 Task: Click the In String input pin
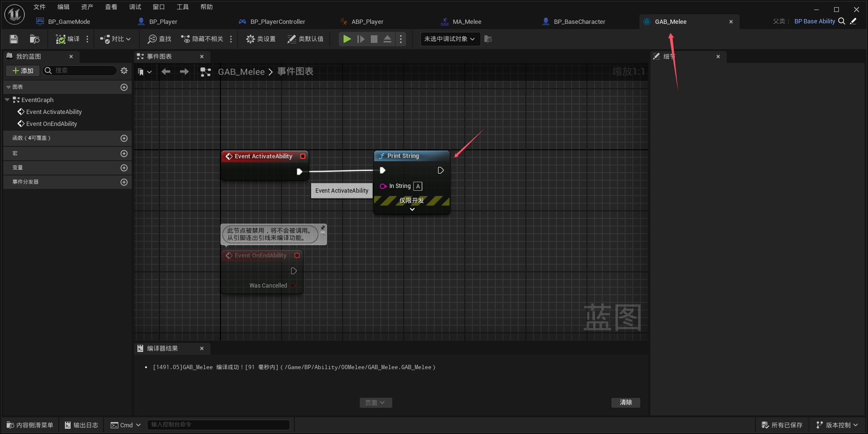[383, 186]
